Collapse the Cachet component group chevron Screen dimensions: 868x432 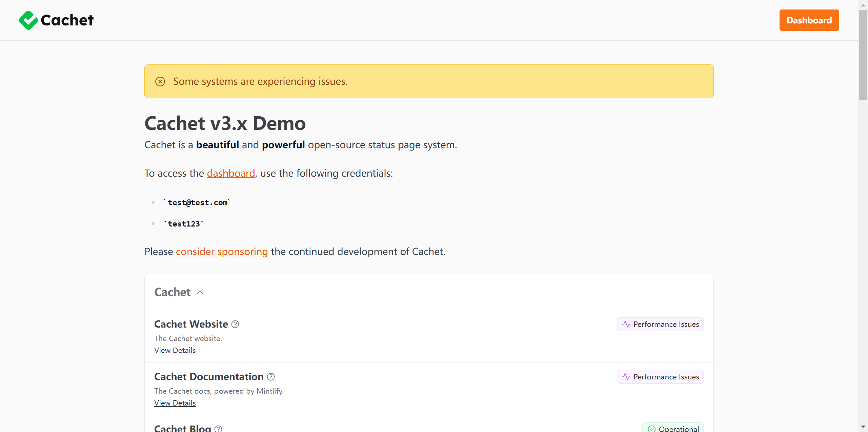[200, 292]
